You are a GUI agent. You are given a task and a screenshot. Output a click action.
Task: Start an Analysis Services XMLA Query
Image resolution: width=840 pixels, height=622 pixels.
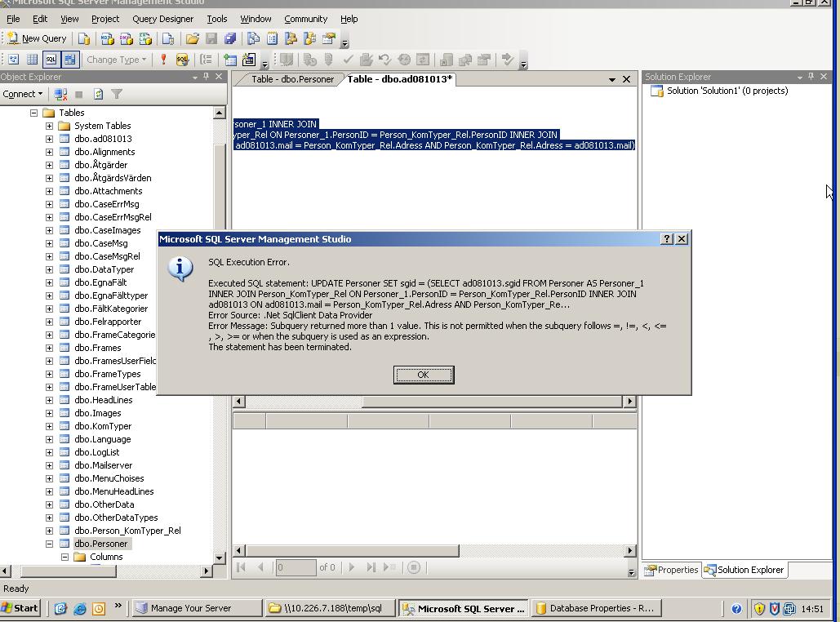145,38
